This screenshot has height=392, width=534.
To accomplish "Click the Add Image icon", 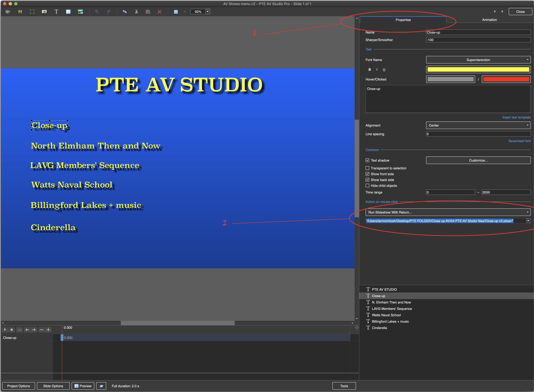I will pos(80,12).
